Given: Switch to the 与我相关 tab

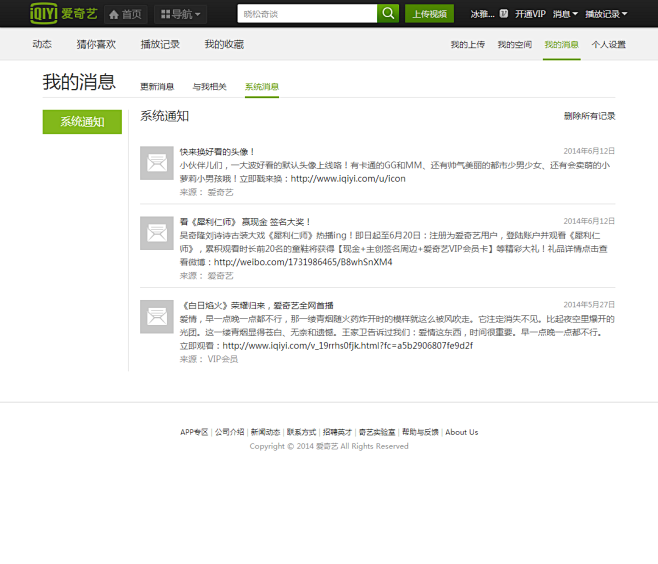Looking at the screenshot, I should coord(209,86).
